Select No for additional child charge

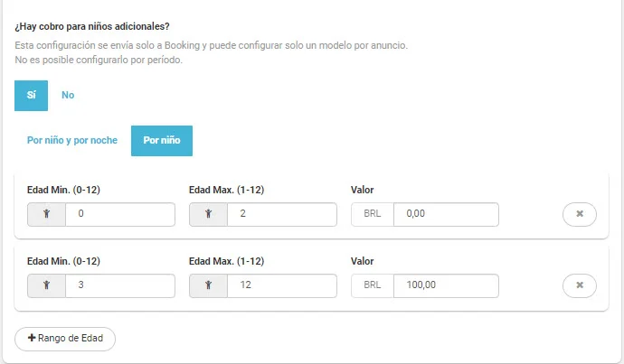point(68,95)
